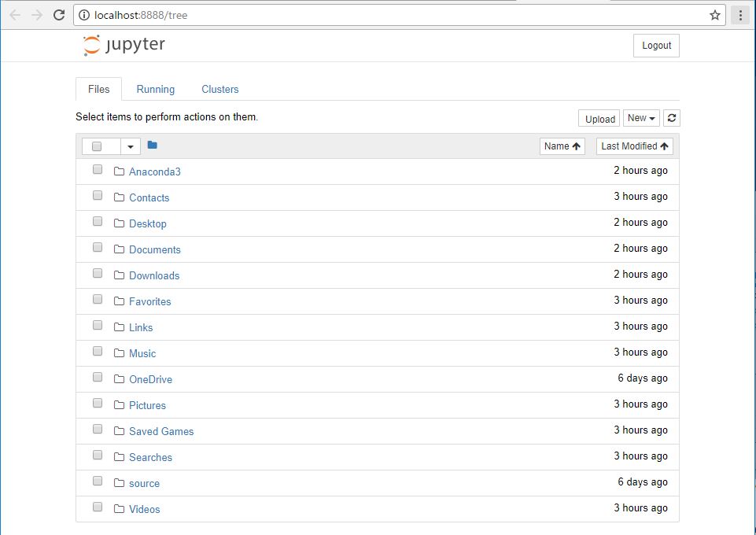Click the blue root folder breadcrumb icon
The height and width of the screenshot is (535, 756).
point(153,145)
